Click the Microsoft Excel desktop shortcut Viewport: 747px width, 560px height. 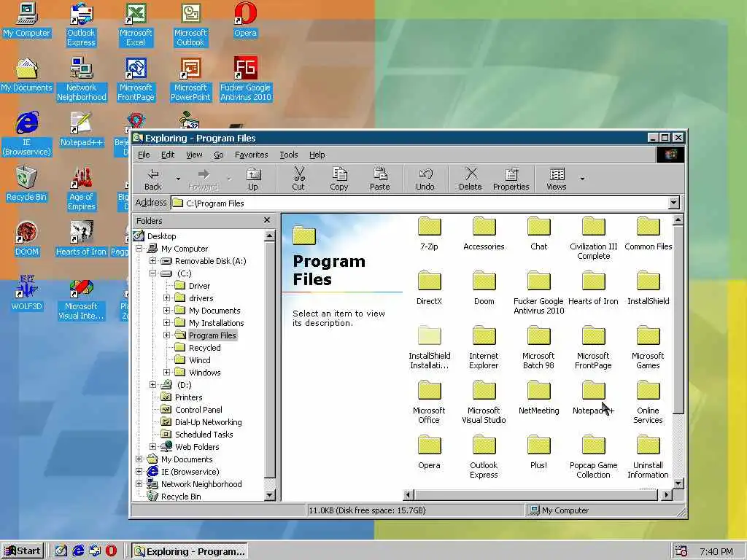click(x=136, y=25)
